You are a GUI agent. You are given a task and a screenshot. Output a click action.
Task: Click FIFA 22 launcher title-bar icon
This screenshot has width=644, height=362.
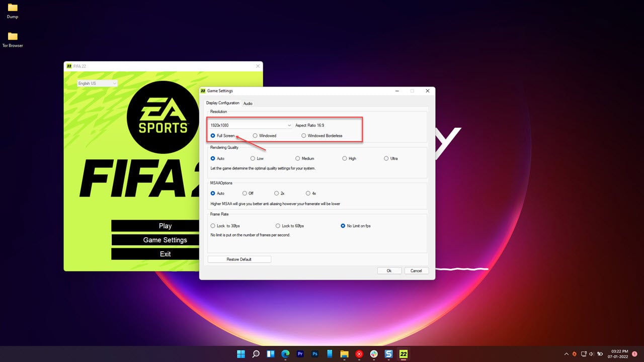point(69,66)
